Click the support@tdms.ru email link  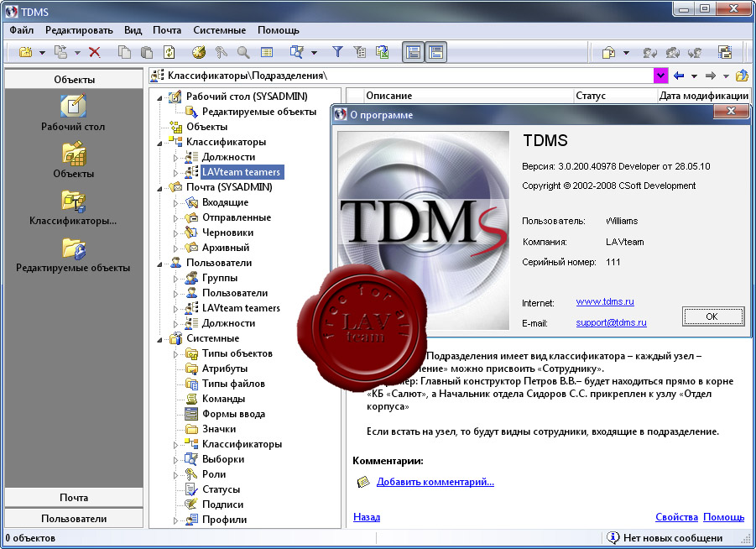pyautogui.click(x=611, y=322)
